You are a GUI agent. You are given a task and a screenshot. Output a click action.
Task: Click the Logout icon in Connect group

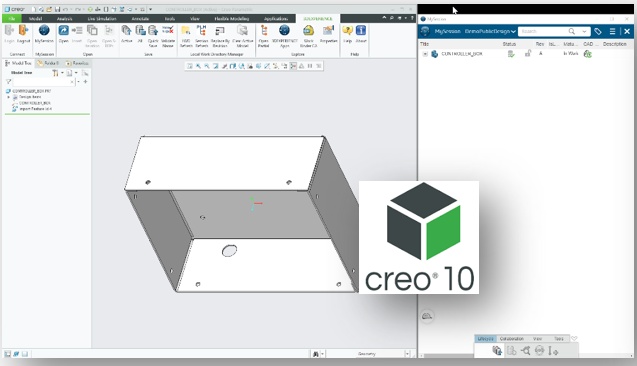24,31
